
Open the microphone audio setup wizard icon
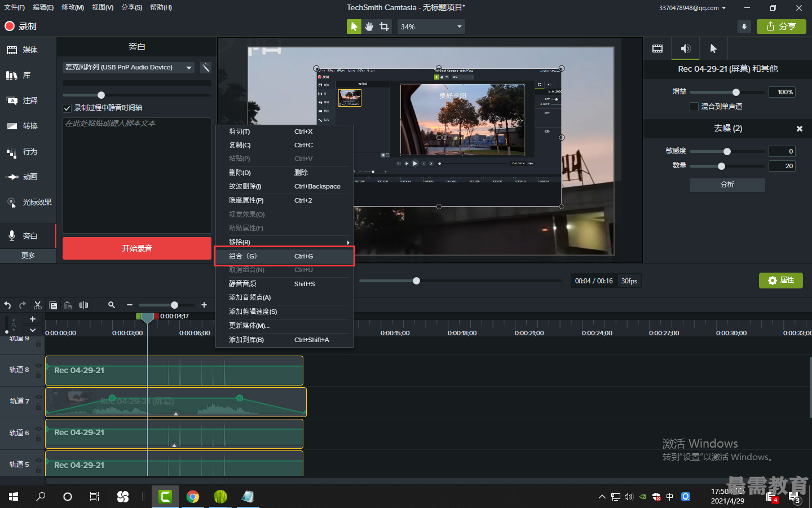[206, 68]
